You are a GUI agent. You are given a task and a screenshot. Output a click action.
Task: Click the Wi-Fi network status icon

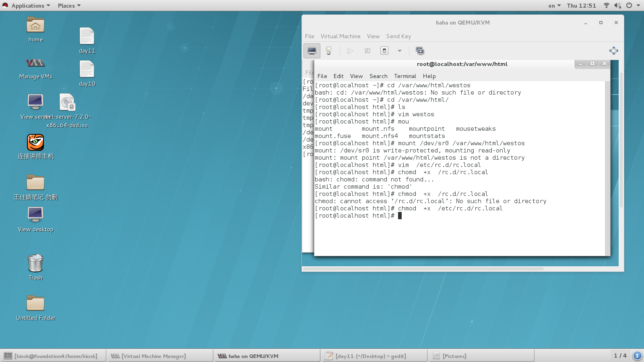[x=607, y=6]
